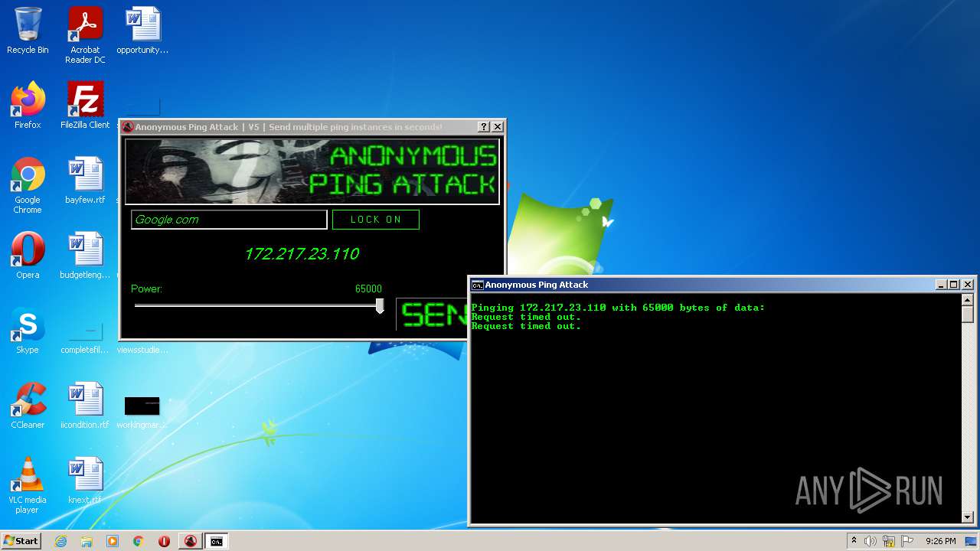Launch CCleaner from desktop

click(x=28, y=406)
